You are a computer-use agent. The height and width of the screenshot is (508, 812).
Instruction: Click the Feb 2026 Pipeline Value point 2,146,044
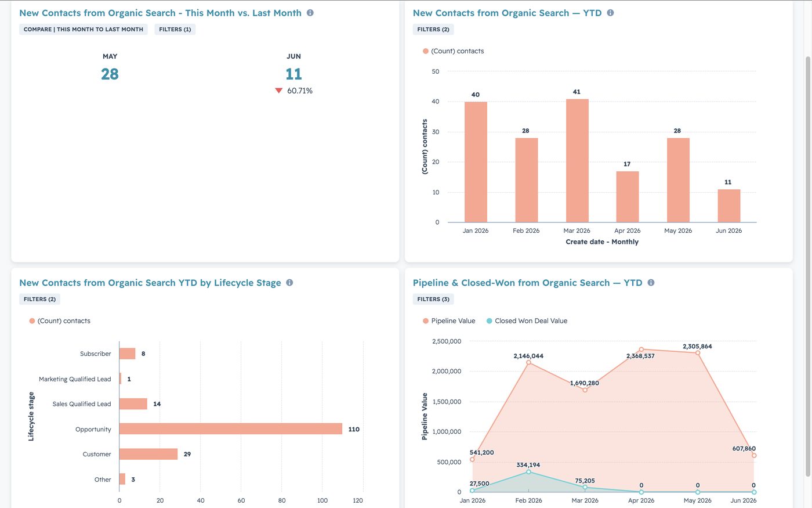coord(528,362)
